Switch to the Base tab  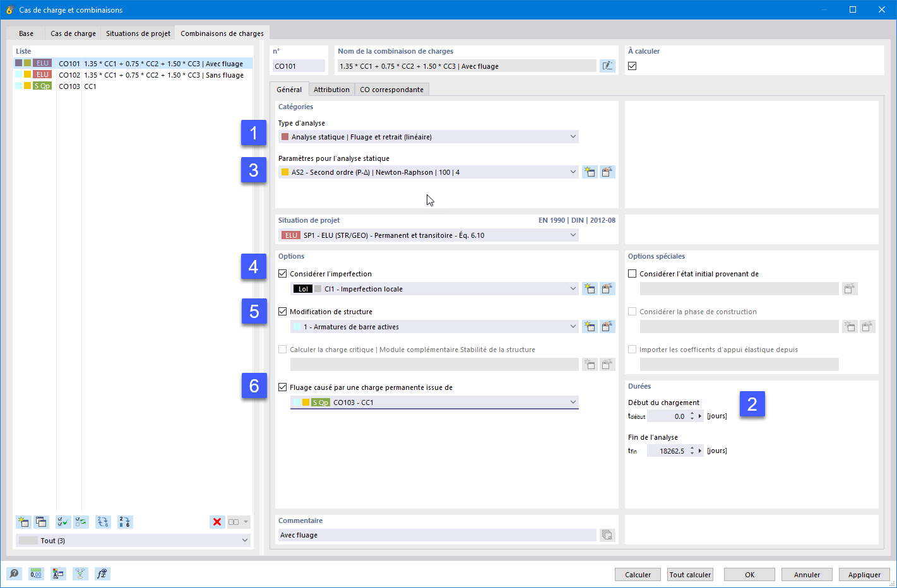coord(26,33)
